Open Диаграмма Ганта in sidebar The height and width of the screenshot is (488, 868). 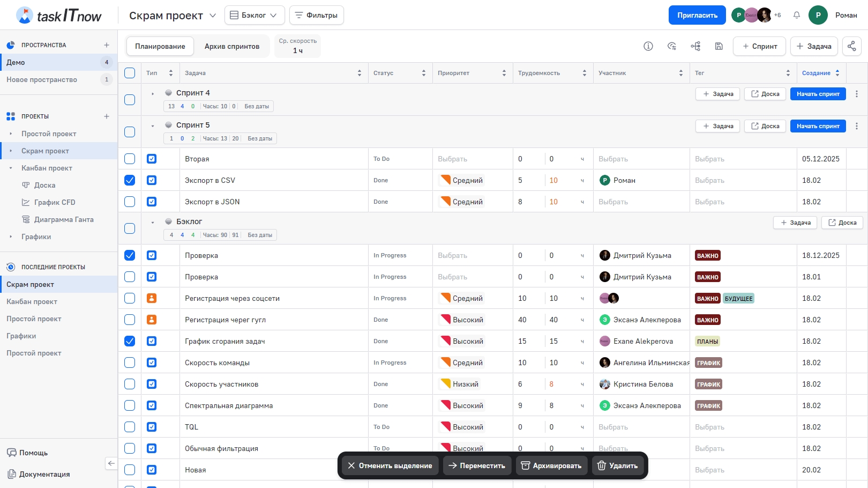click(63, 219)
